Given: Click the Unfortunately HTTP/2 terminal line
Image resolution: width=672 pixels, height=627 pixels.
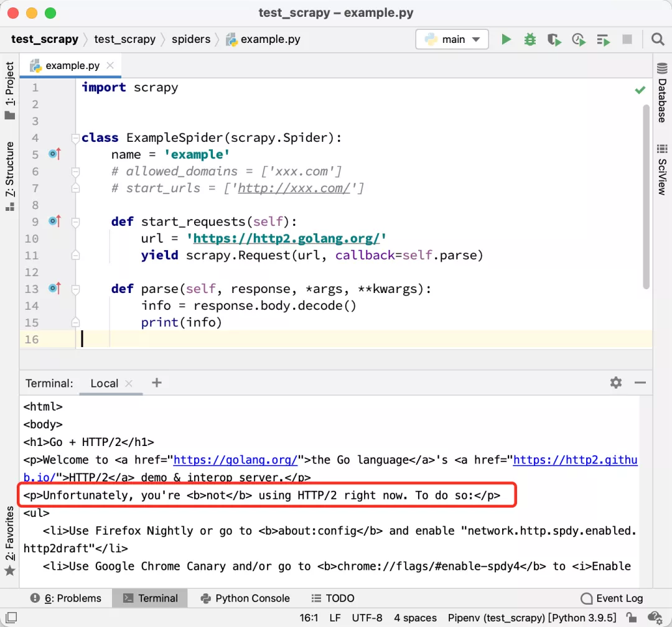Looking at the screenshot, I should coord(262,495).
